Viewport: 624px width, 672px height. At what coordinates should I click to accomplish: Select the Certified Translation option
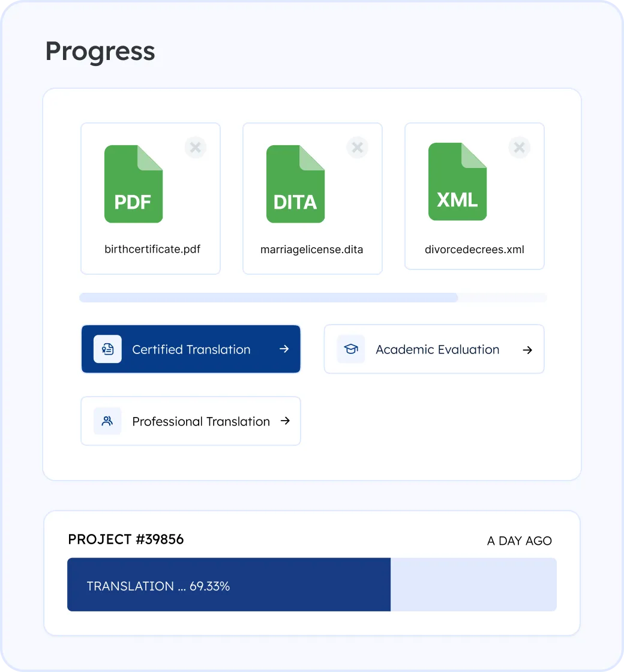(191, 349)
